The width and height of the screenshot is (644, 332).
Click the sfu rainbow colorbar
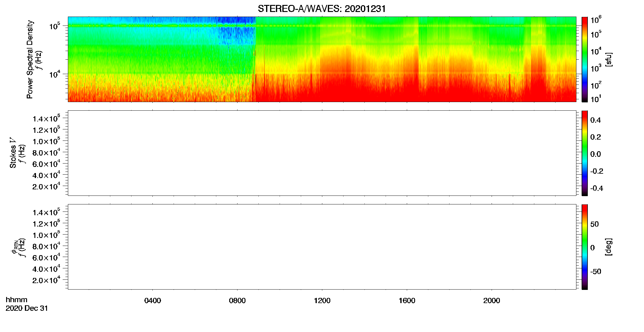(585, 59)
